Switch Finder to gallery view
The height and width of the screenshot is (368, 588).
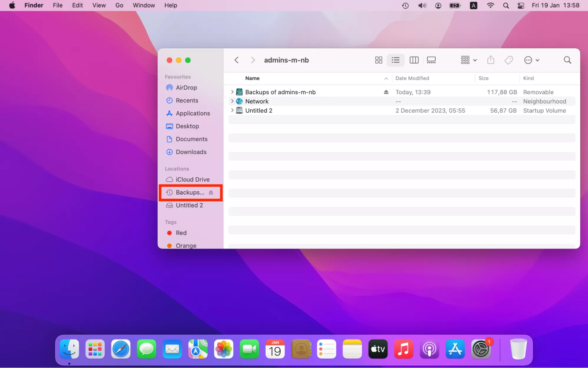(x=431, y=60)
